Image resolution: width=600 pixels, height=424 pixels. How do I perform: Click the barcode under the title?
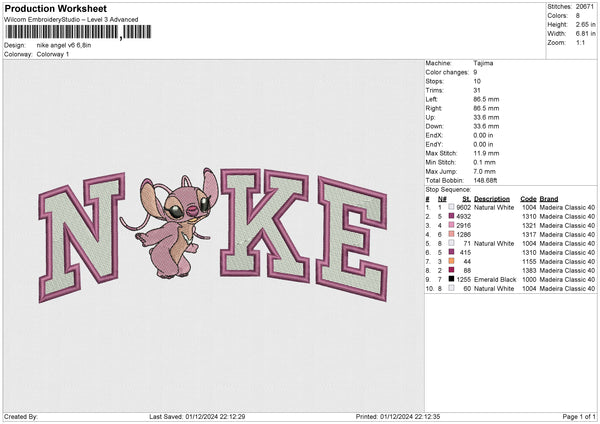pos(78,32)
